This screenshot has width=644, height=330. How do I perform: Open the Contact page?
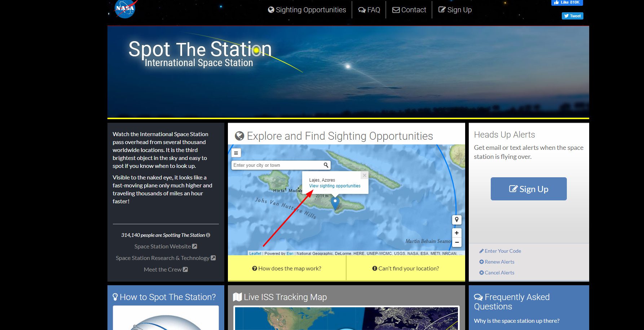tap(409, 10)
